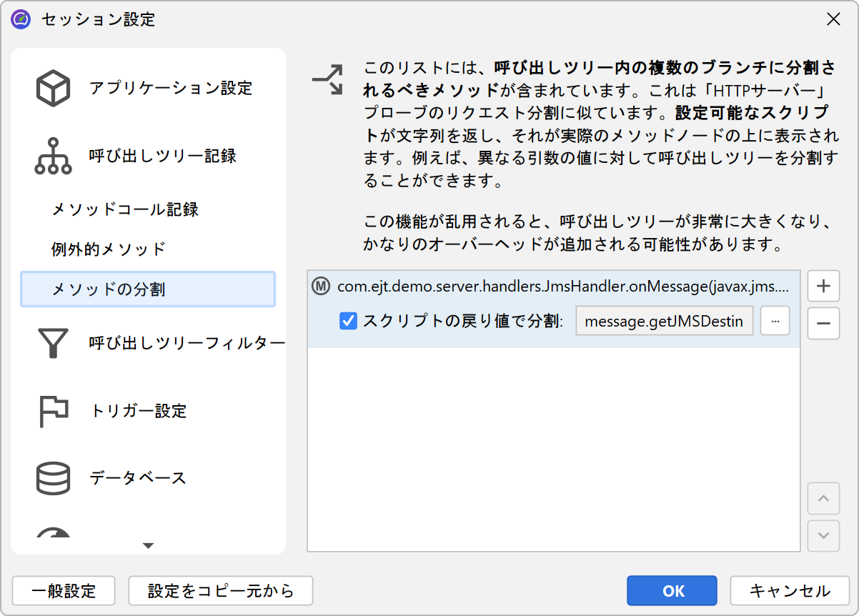Click the cube icon for アプリケーション設定
Screen dimensions: 859x616
[53, 89]
